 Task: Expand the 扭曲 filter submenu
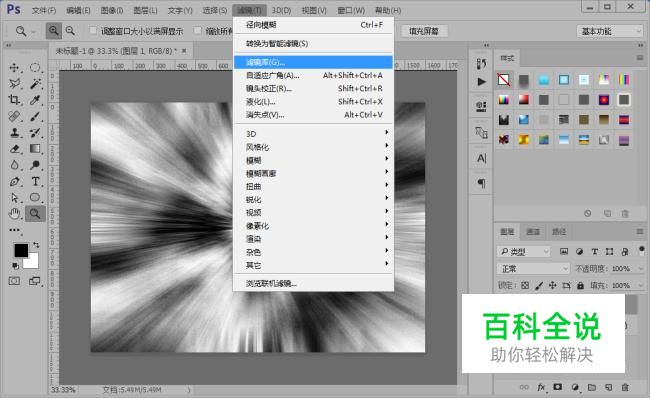point(313,186)
